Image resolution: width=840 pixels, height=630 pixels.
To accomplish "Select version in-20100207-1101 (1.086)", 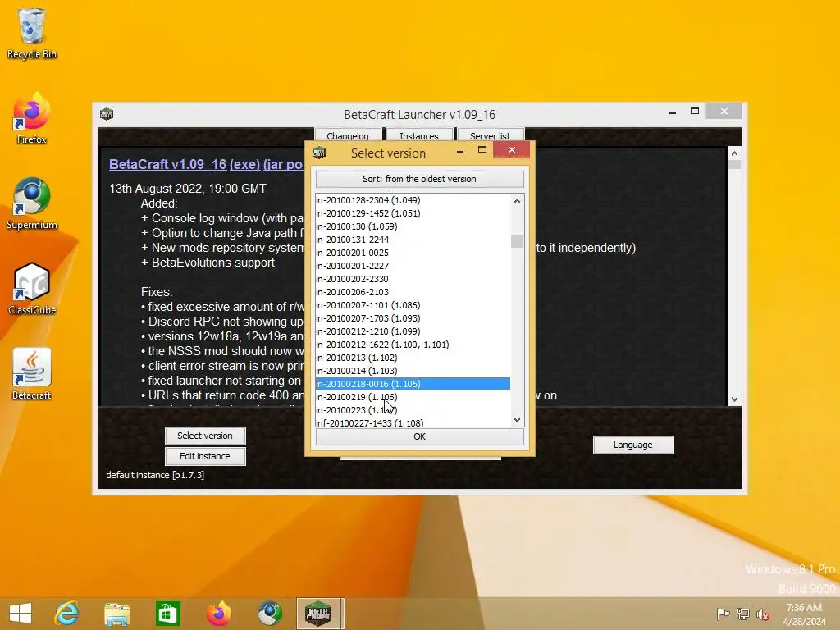I will click(x=413, y=305).
